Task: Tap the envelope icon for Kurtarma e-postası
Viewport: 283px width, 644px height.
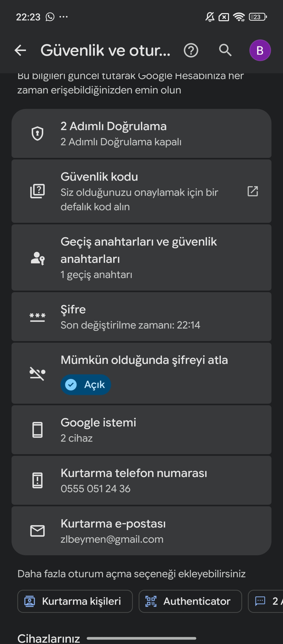Action: [x=37, y=531]
